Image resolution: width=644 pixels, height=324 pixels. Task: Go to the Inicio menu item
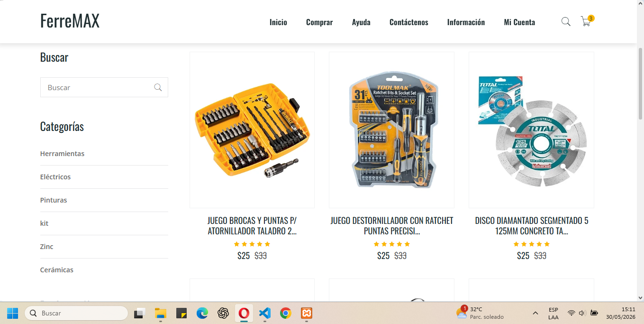point(278,22)
